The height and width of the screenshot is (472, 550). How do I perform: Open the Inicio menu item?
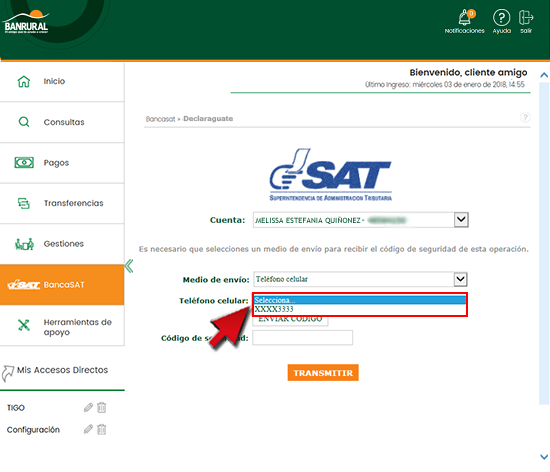pyautogui.click(x=62, y=82)
